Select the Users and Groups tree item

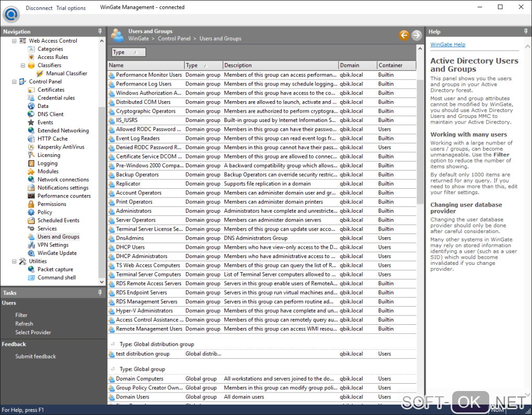tap(58, 237)
